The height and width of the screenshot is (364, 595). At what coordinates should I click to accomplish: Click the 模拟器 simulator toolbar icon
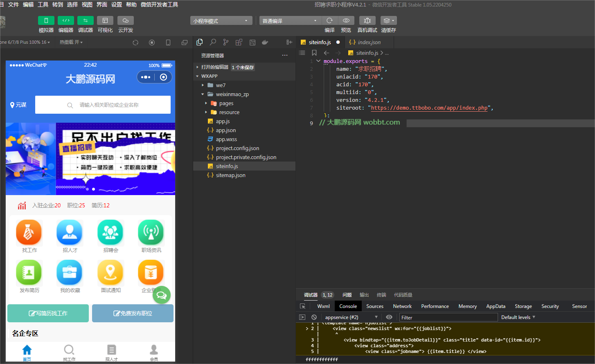click(46, 20)
